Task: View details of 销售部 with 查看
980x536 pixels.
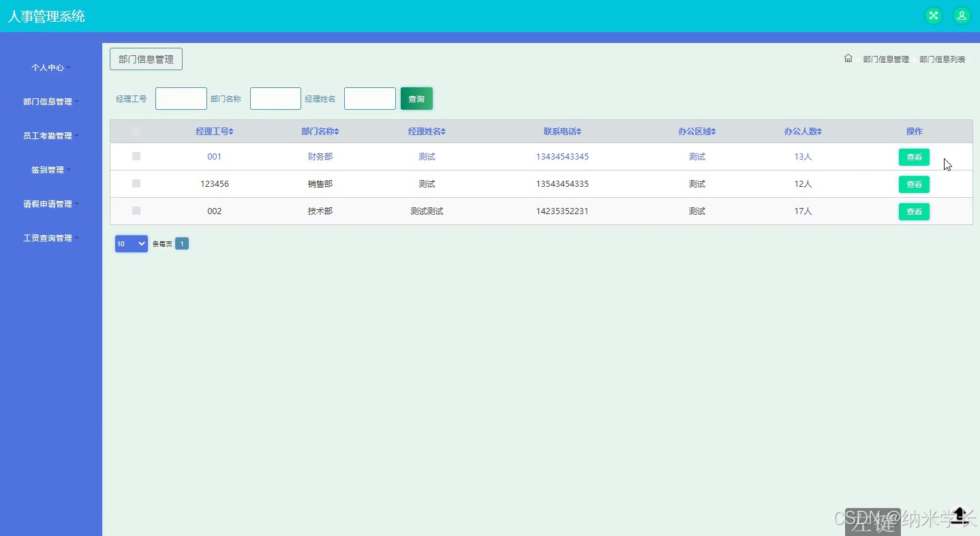Action: coord(914,184)
